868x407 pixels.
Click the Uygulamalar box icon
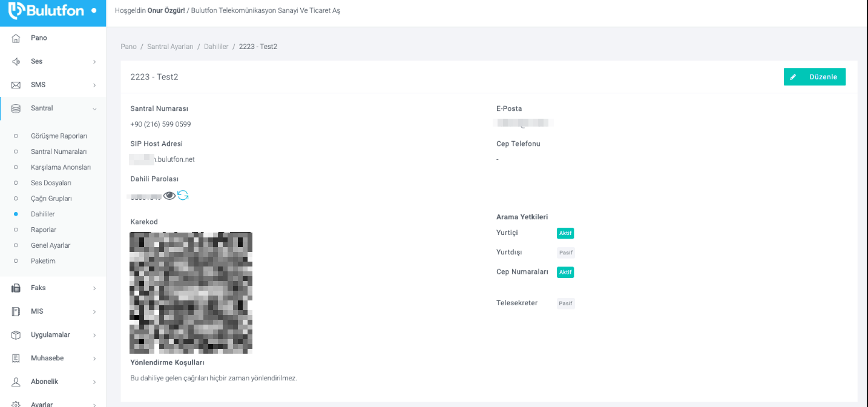pyautogui.click(x=16, y=335)
